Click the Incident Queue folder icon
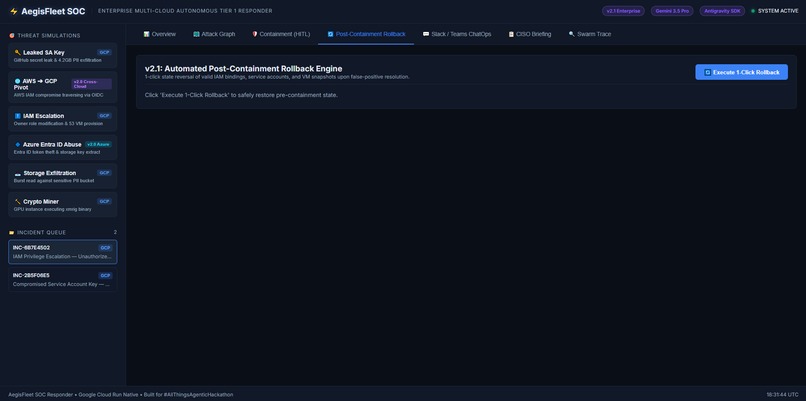The height and width of the screenshot is (401, 806). 12,232
